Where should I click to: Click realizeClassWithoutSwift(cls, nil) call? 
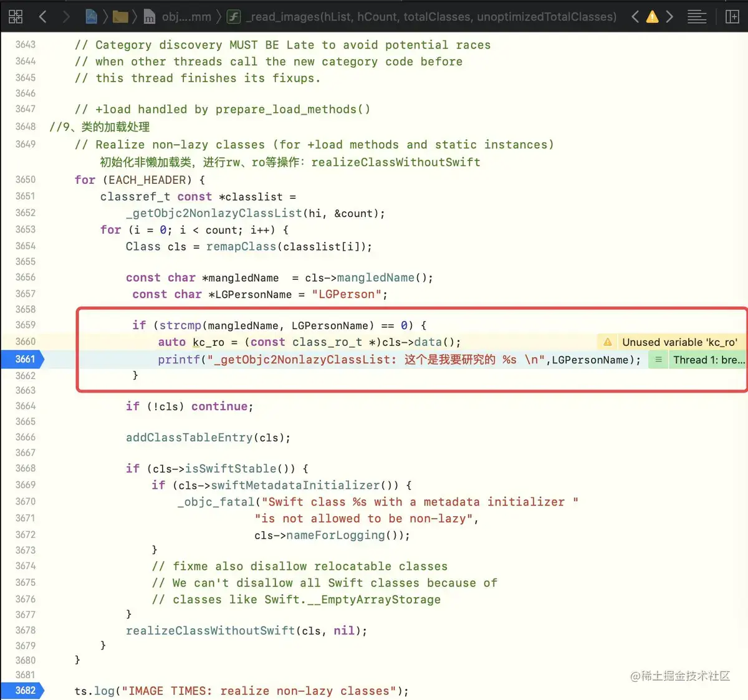(x=246, y=630)
